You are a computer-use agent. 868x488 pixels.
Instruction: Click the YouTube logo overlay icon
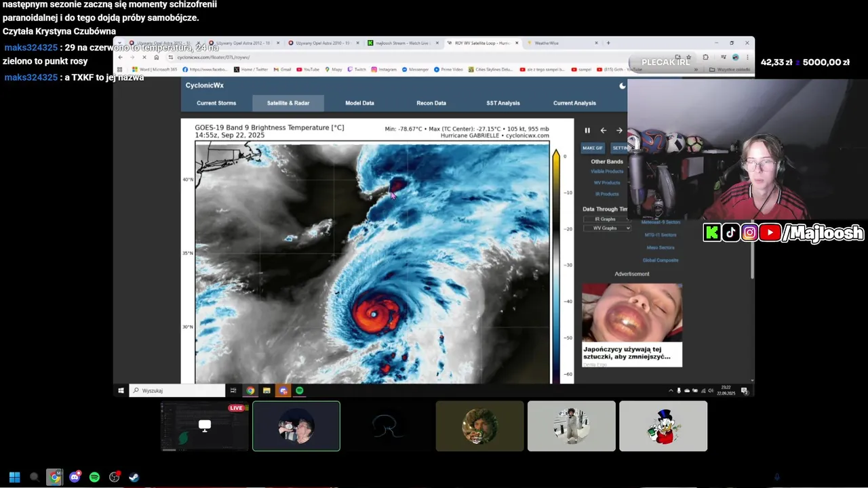coord(770,233)
